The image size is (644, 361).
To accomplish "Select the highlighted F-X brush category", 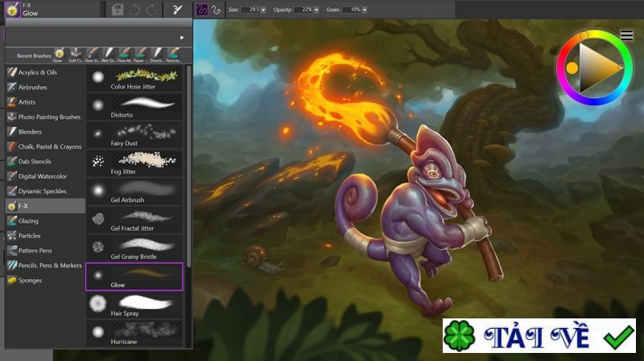I will 45,206.
